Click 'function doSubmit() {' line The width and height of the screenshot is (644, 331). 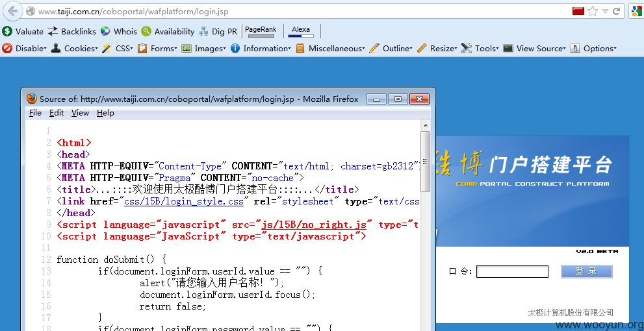(x=111, y=260)
